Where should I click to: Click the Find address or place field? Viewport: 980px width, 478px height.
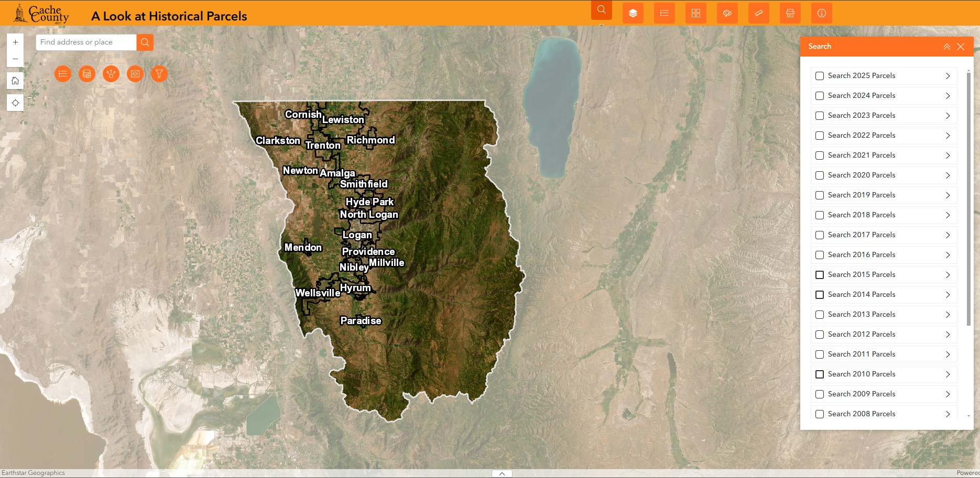(x=86, y=42)
